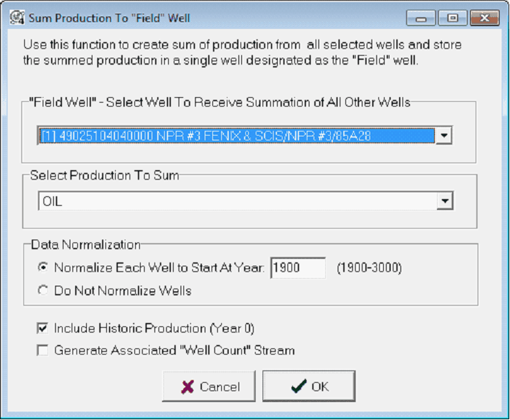Minimize the Sum Production dialog window

tap(421, 17)
